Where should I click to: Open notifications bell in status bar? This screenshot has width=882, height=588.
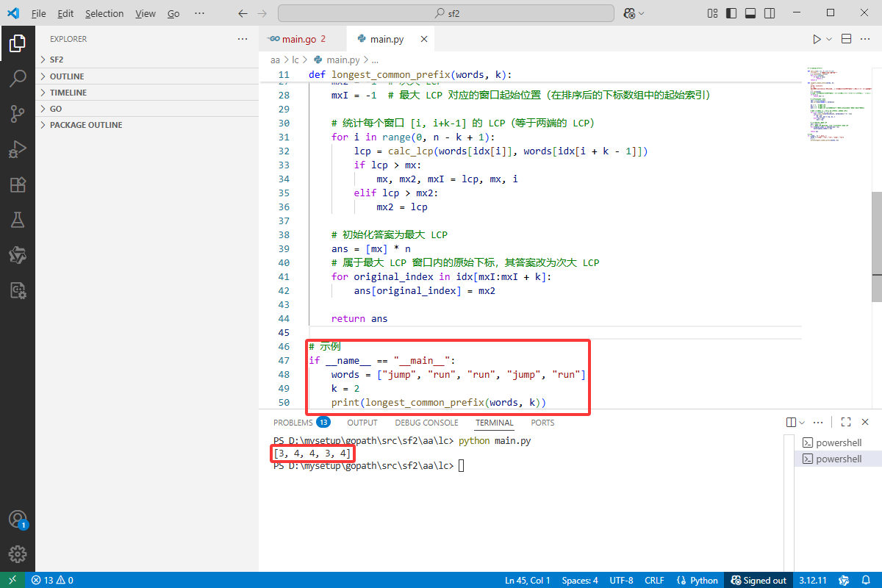click(x=867, y=580)
